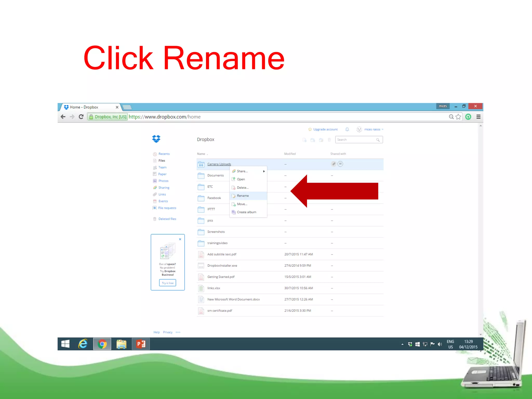Open Links in sidebar
Image resolution: width=532 pixels, height=399 pixels.
162,194
